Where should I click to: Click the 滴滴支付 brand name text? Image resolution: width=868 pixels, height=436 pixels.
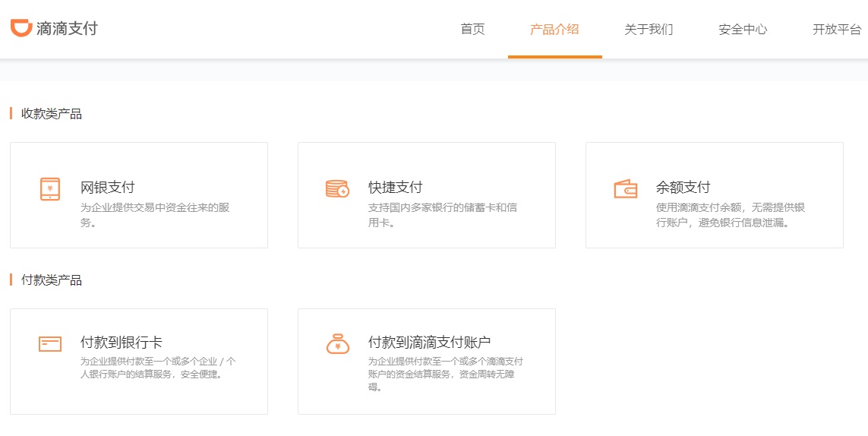click(67, 28)
